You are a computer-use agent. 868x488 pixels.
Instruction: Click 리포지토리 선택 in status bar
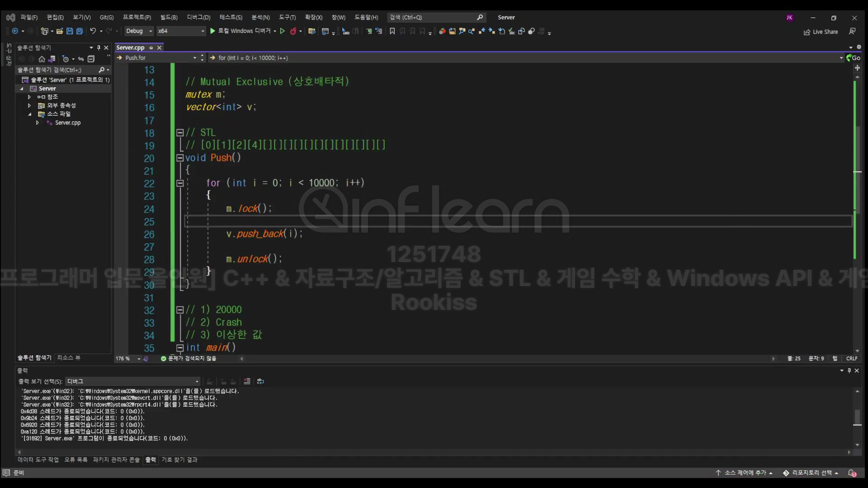coord(811,473)
